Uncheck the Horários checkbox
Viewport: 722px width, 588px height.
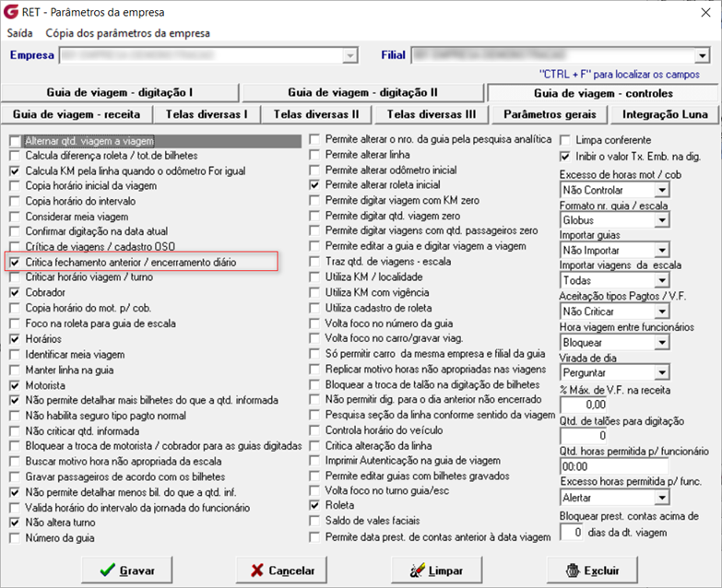pos(15,339)
